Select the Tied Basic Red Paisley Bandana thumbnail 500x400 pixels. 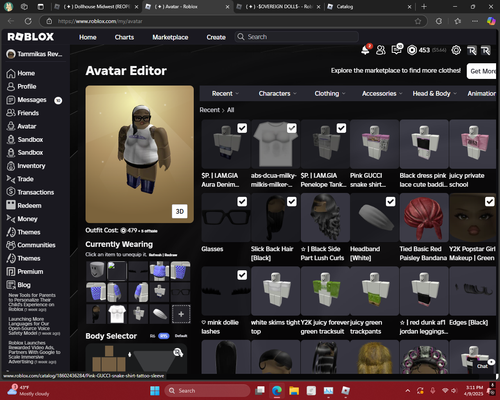tap(424, 218)
